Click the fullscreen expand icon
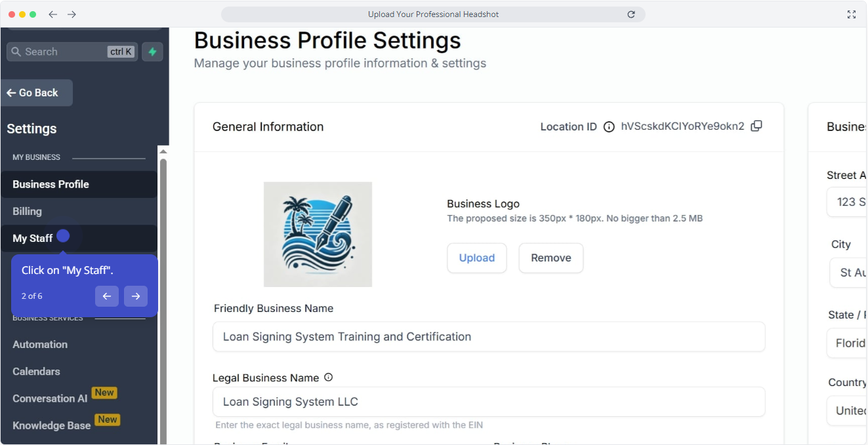 click(x=852, y=14)
